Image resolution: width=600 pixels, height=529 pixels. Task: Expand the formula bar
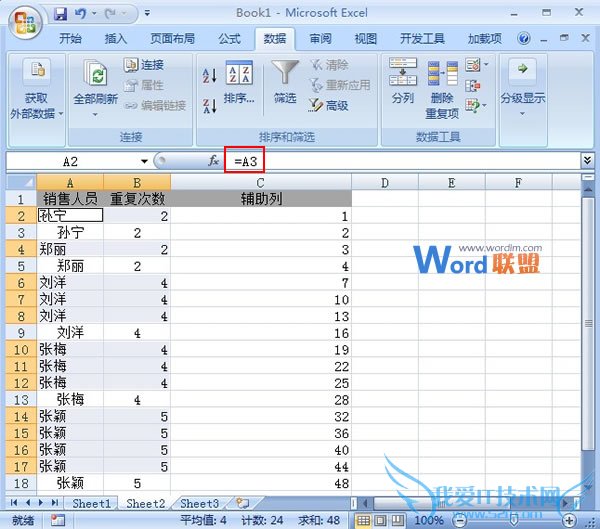coord(587,160)
